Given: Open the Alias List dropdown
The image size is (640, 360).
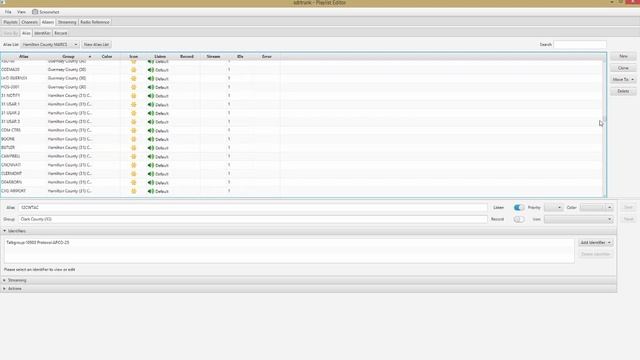Looking at the screenshot, I should click(x=50, y=44).
